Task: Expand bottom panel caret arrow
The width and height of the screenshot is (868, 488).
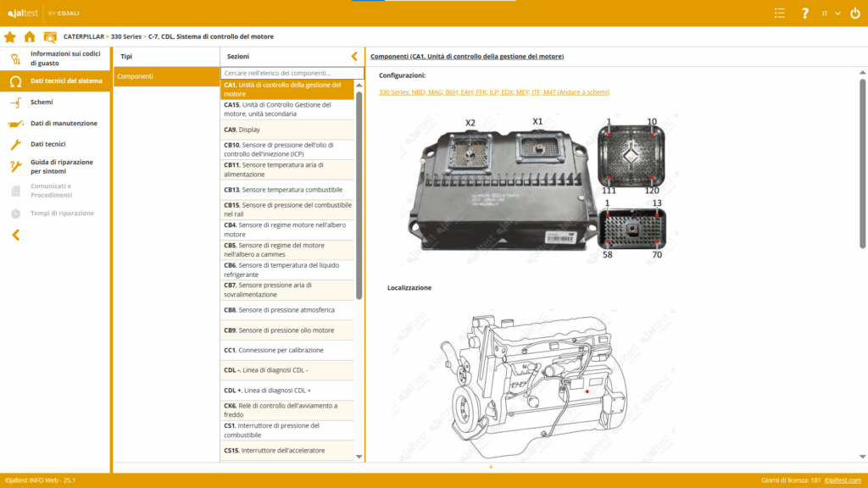Action: [x=491, y=468]
